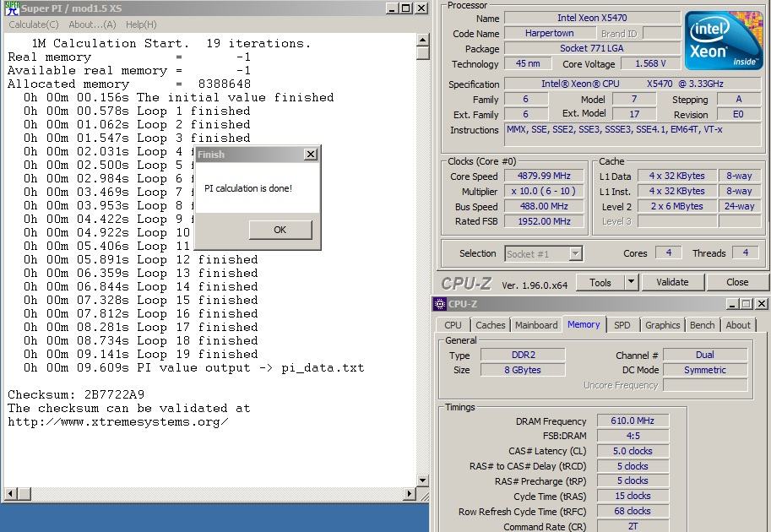The width and height of the screenshot is (771, 532).
Task: Switch to the CPU tab
Action: point(453,325)
